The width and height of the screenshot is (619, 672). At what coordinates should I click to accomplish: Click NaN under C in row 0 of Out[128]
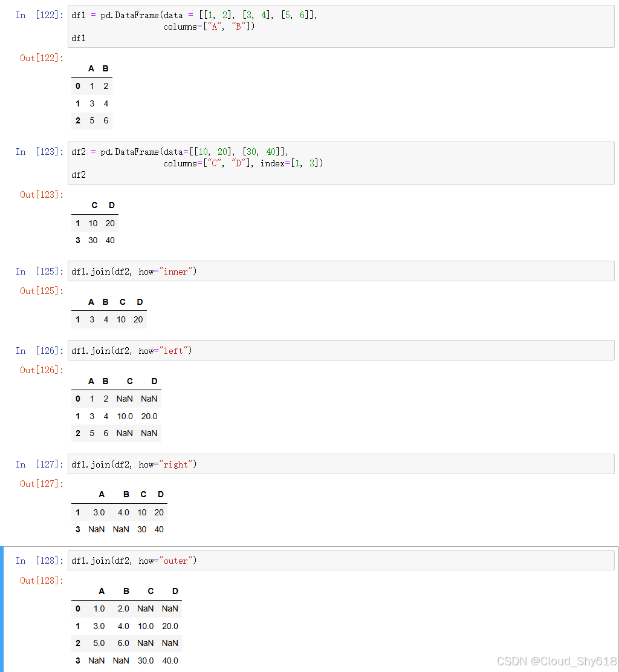pyautogui.click(x=146, y=608)
